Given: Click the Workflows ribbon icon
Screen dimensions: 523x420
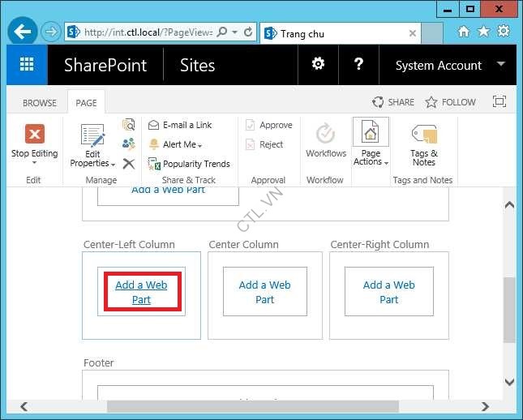Looking at the screenshot, I should [326, 135].
